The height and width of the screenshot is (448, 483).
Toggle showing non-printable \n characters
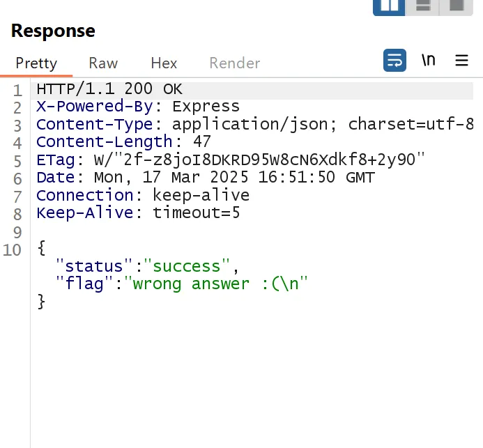tap(428, 61)
